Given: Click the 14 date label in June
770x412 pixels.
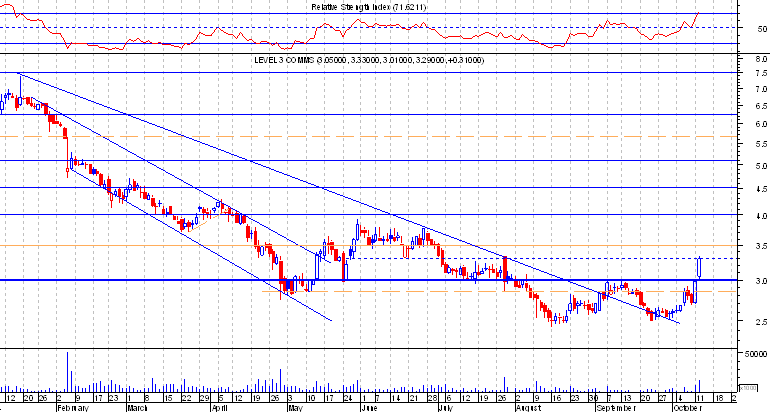Looking at the screenshot, I should tap(395, 398).
